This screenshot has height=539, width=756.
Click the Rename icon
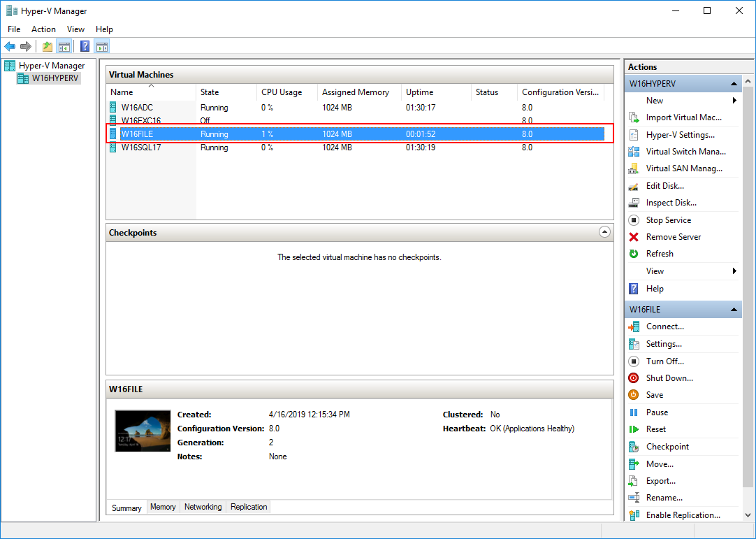click(634, 498)
